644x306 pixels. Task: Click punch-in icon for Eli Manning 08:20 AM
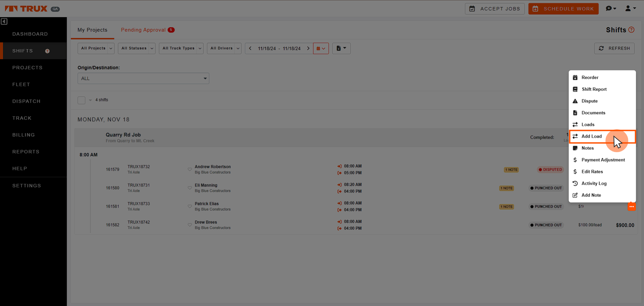pyautogui.click(x=339, y=185)
